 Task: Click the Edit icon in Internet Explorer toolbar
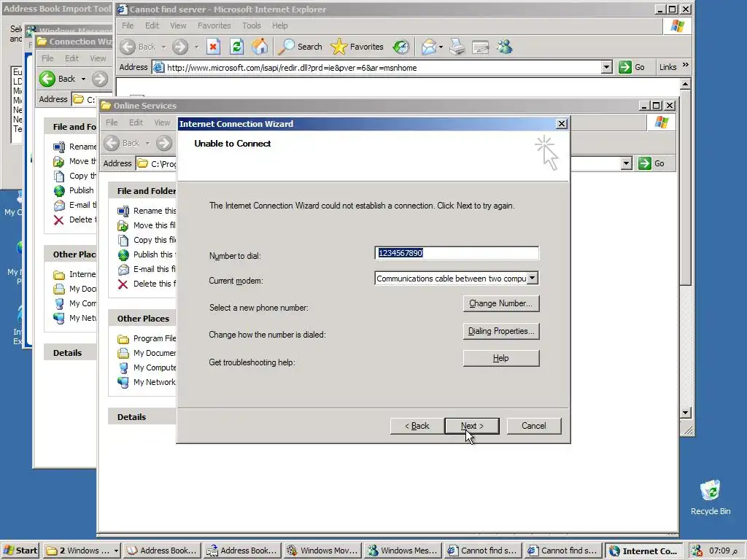pyautogui.click(x=481, y=47)
